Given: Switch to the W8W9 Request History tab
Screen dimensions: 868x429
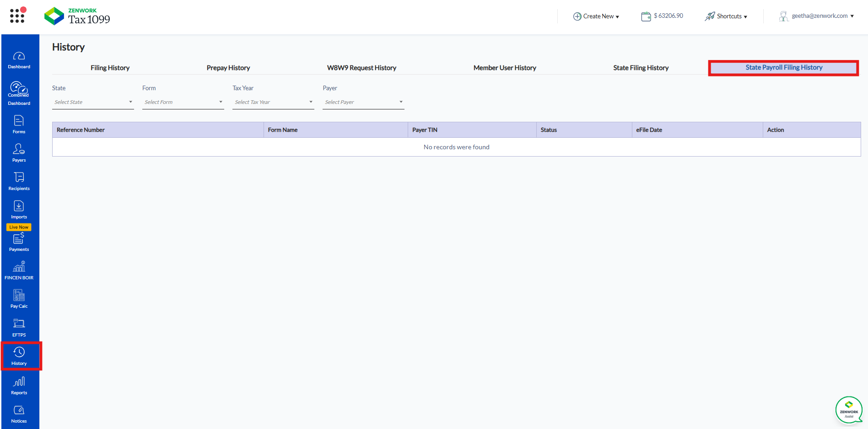Looking at the screenshot, I should click(361, 68).
